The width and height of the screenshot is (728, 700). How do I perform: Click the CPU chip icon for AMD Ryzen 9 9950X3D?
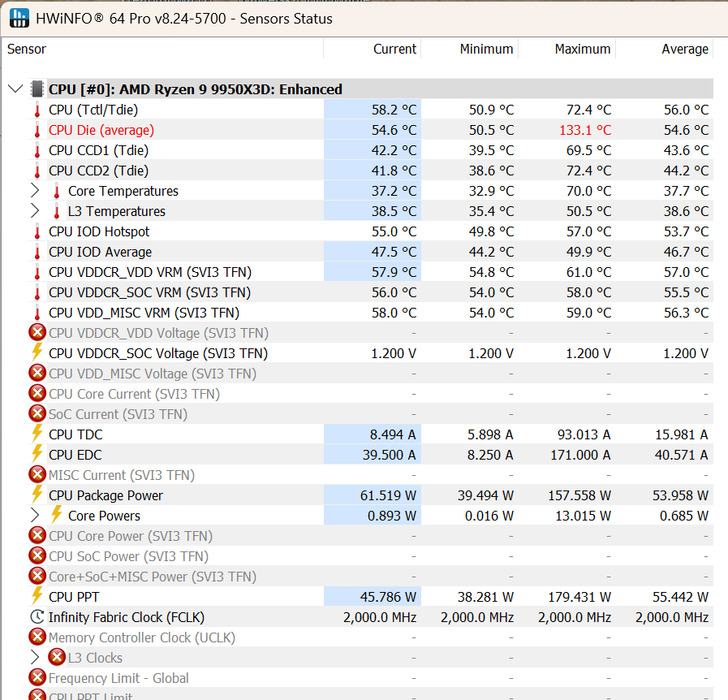click(37, 89)
